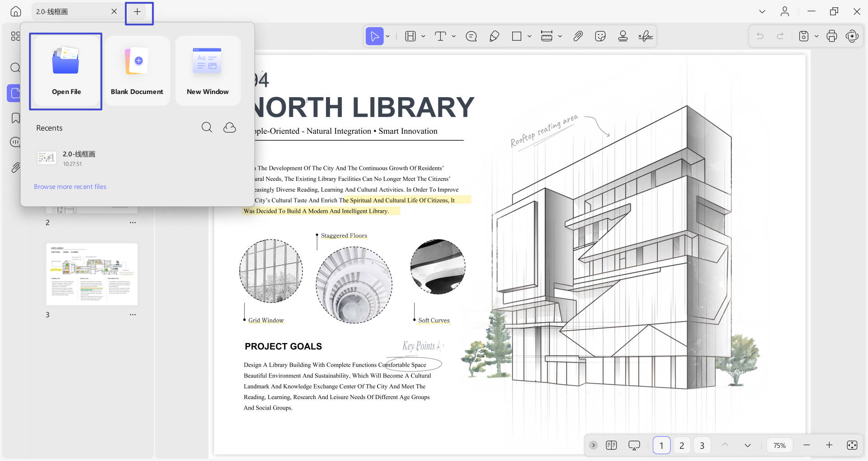Open cloud files in Recents
This screenshot has height=461, width=868.
point(230,127)
